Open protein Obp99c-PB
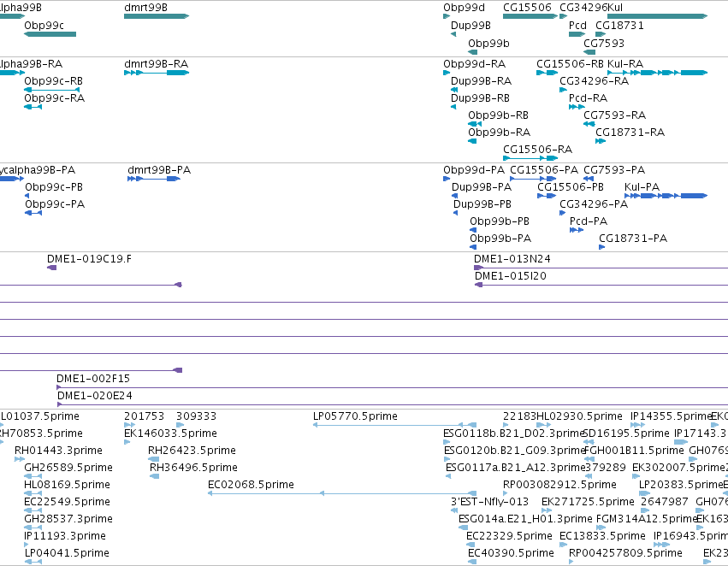Screen dimensions: 728x566 point(54,187)
